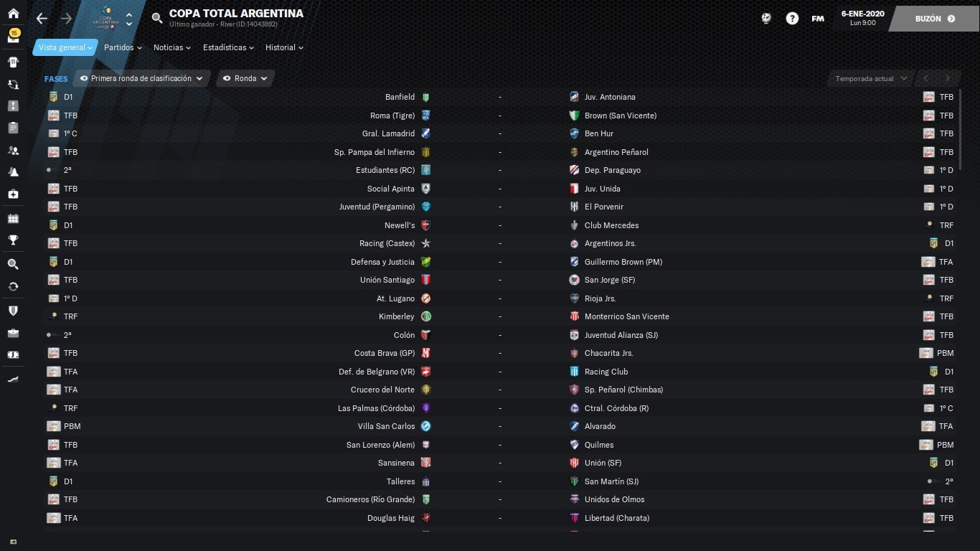Open the Estadísticas menu

click(x=229, y=47)
